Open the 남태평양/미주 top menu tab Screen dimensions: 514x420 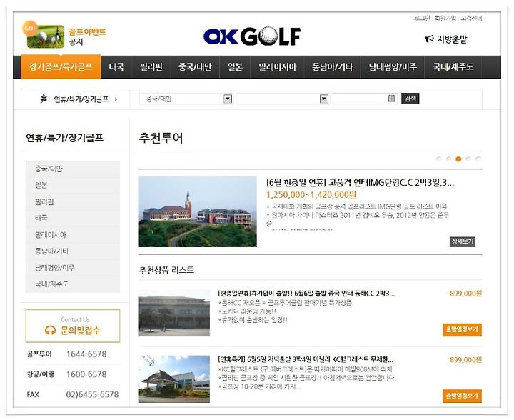tap(393, 67)
